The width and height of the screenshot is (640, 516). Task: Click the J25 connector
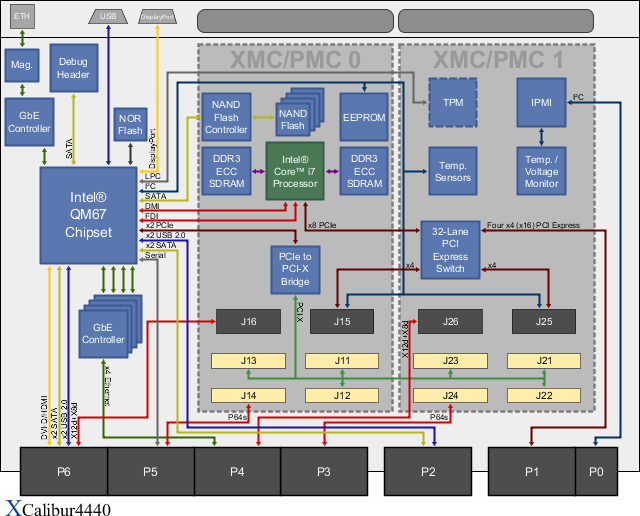pyautogui.click(x=544, y=321)
